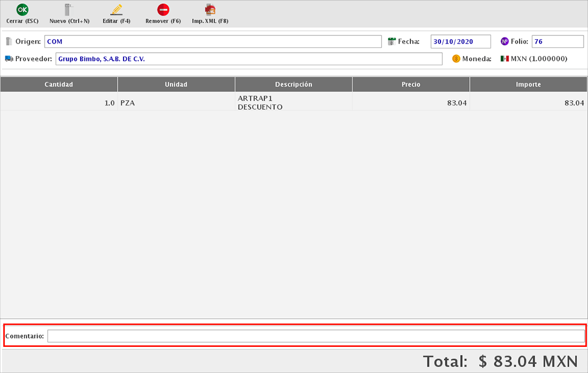Screen dimensions: 588x373
Task: Click the Imp. XML (F8) icon
Action: pyautogui.click(x=210, y=10)
